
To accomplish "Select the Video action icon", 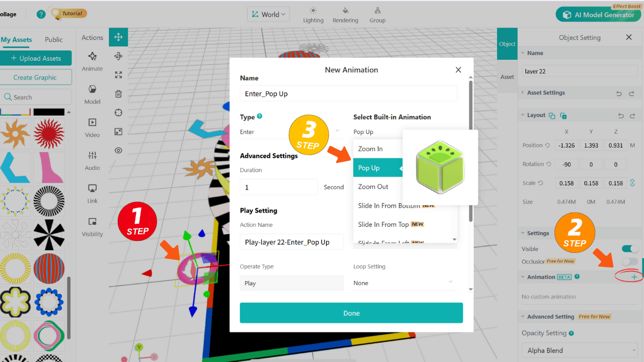I will point(92,123).
